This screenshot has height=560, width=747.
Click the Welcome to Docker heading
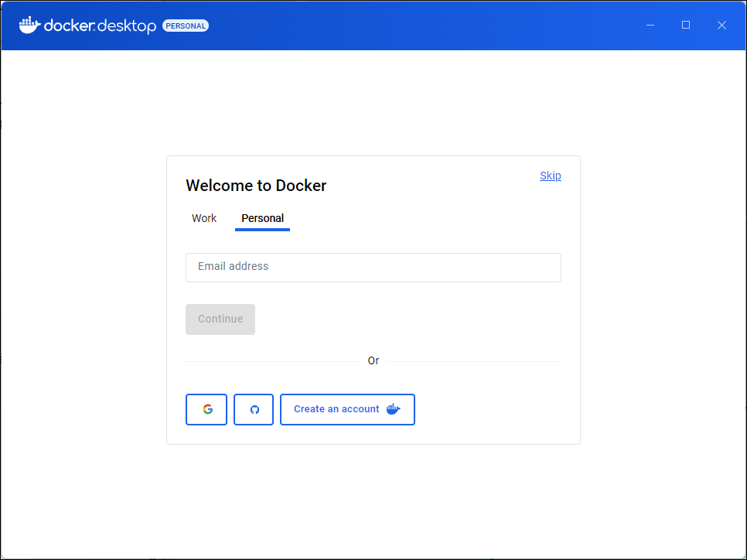tap(256, 186)
